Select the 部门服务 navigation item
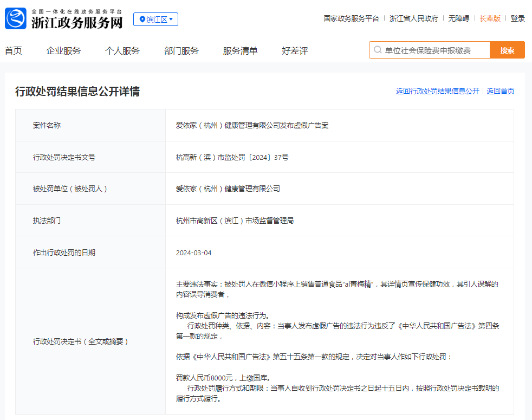Screen dimensions: 532x420 click(181, 51)
